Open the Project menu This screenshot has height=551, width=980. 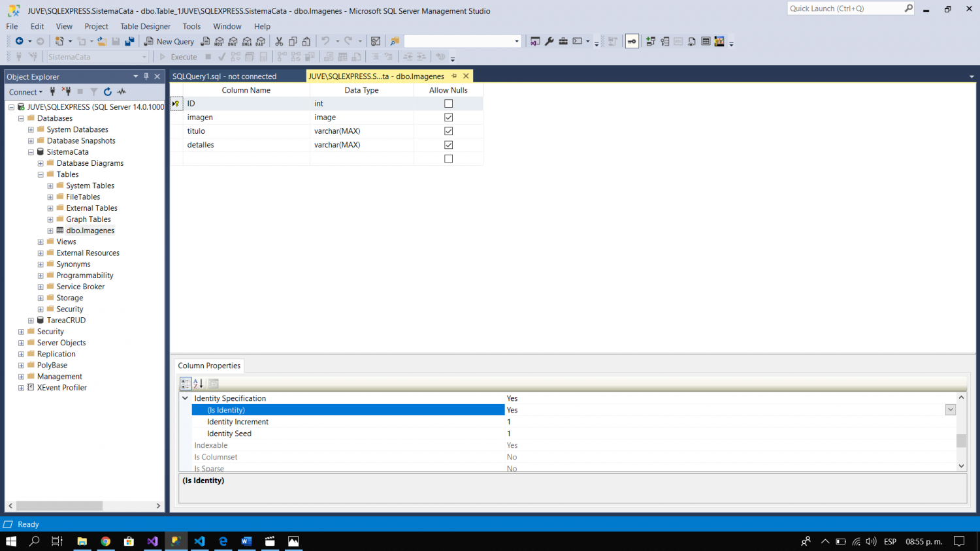96,26
